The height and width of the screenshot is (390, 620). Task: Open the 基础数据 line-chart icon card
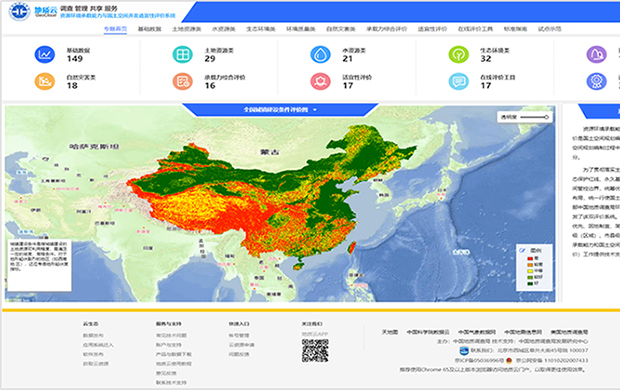(45, 55)
